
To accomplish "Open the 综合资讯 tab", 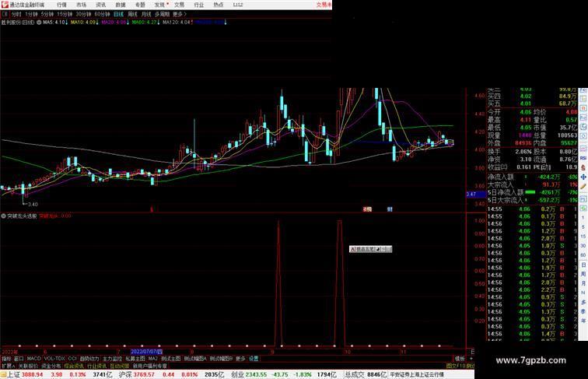I will pos(74,366).
